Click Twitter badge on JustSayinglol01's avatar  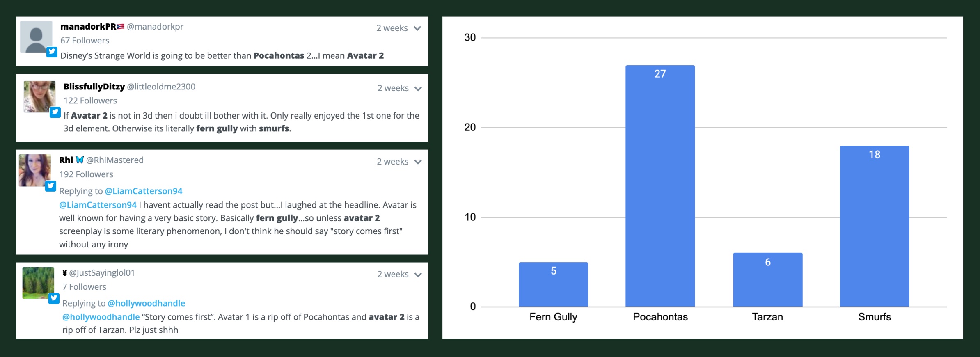click(x=54, y=298)
